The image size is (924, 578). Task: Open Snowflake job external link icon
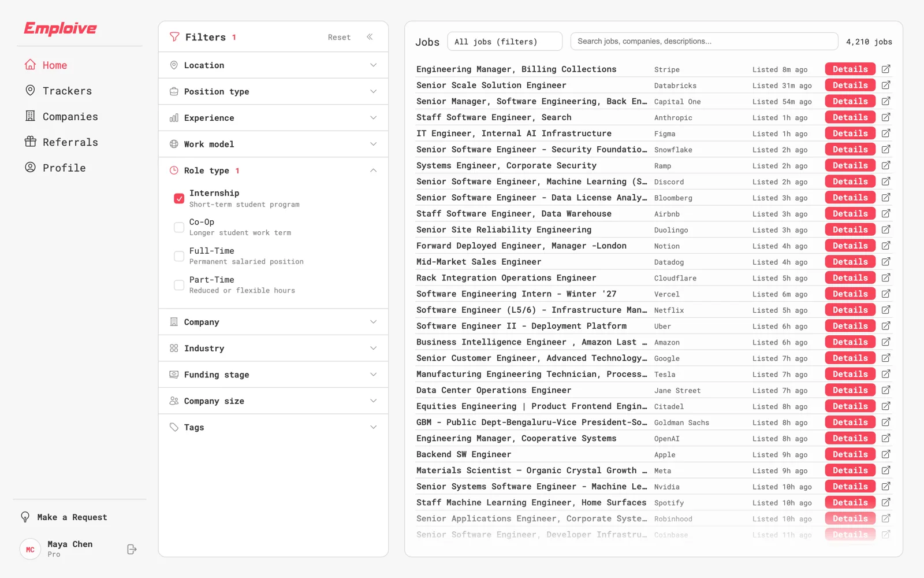coord(886,149)
